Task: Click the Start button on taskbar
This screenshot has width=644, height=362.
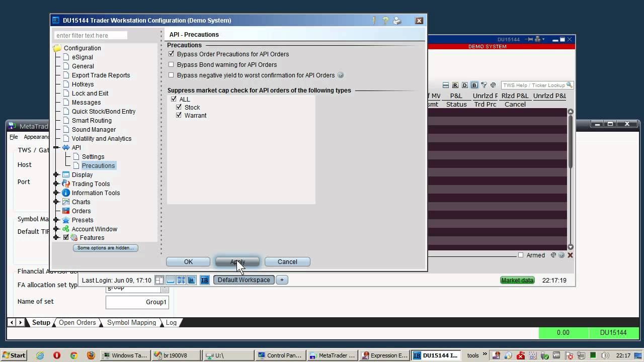Action: (14, 355)
